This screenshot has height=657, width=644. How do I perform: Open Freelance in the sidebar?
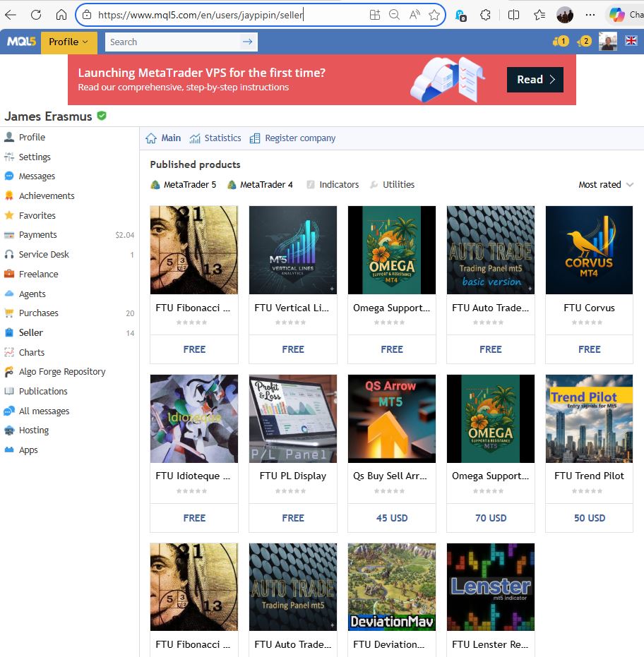coord(38,274)
